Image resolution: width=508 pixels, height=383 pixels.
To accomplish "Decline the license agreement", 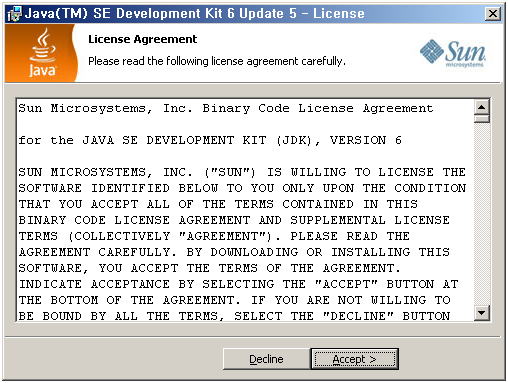I will click(x=266, y=359).
